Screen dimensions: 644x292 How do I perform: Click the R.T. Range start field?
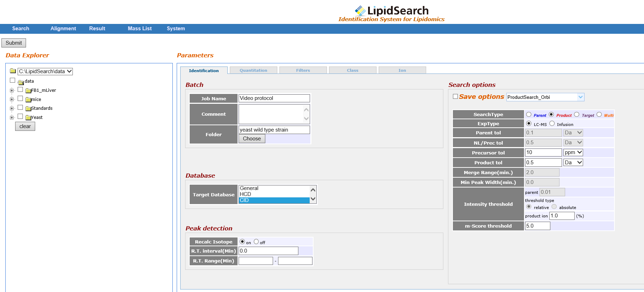pyautogui.click(x=256, y=261)
